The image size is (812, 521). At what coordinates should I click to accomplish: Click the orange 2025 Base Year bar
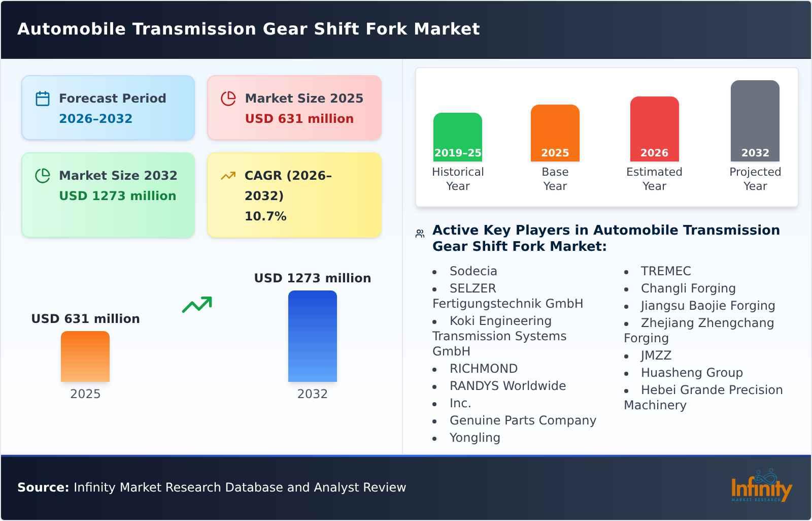click(x=555, y=133)
